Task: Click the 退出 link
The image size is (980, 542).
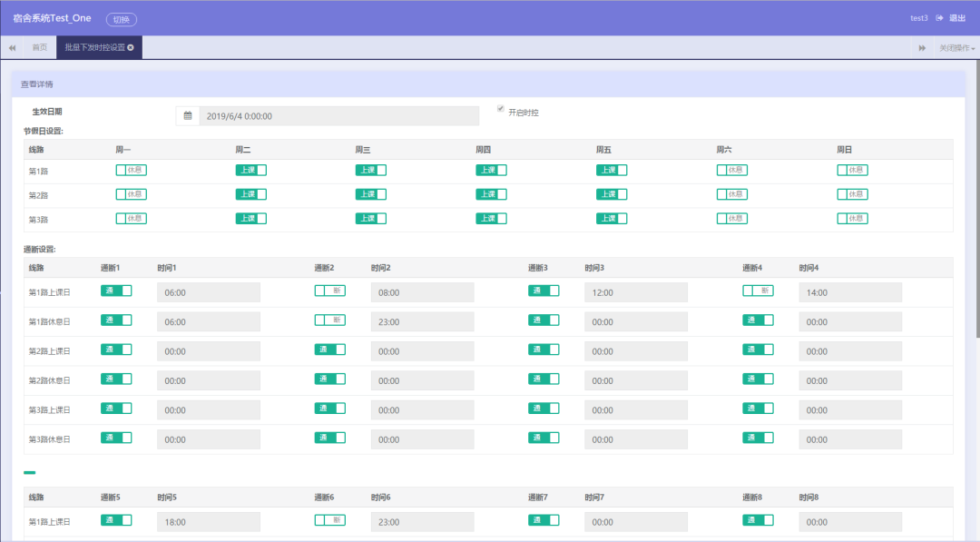Action: point(957,18)
